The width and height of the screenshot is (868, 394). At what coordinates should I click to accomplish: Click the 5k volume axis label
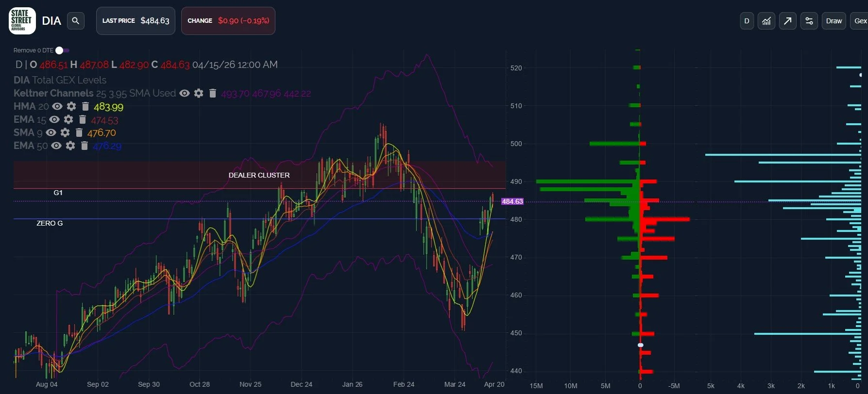point(711,386)
